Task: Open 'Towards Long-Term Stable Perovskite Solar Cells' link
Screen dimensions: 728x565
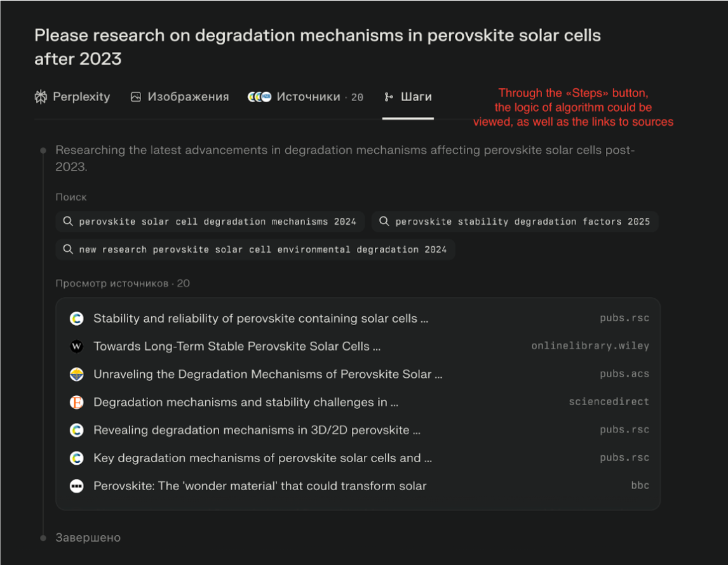Action: click(237, 347)
